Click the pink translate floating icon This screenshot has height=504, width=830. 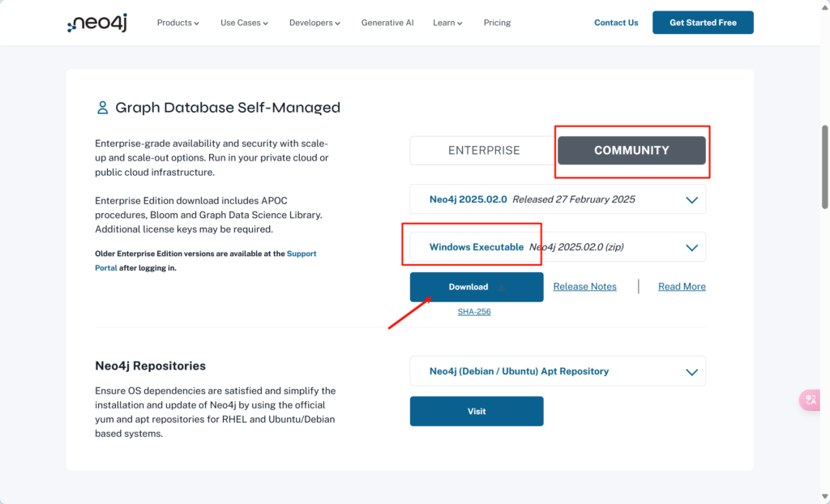pyautogui.click(x=811, y=400)
